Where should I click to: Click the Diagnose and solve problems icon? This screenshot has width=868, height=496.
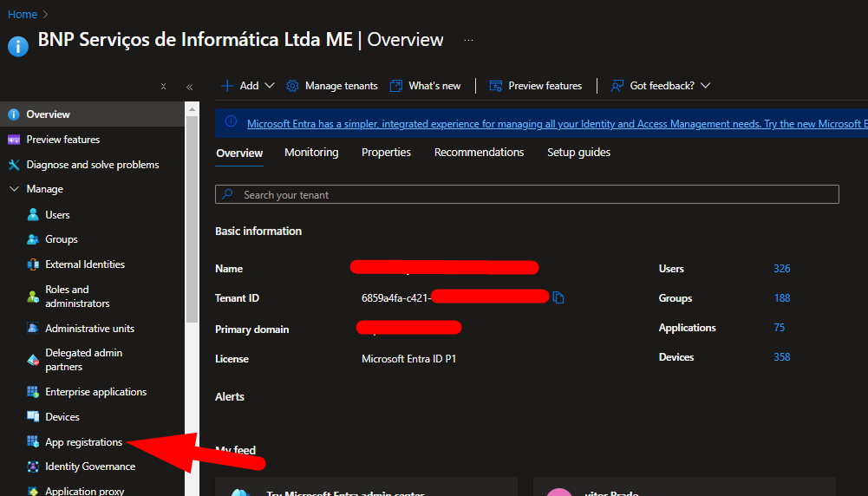13,165
